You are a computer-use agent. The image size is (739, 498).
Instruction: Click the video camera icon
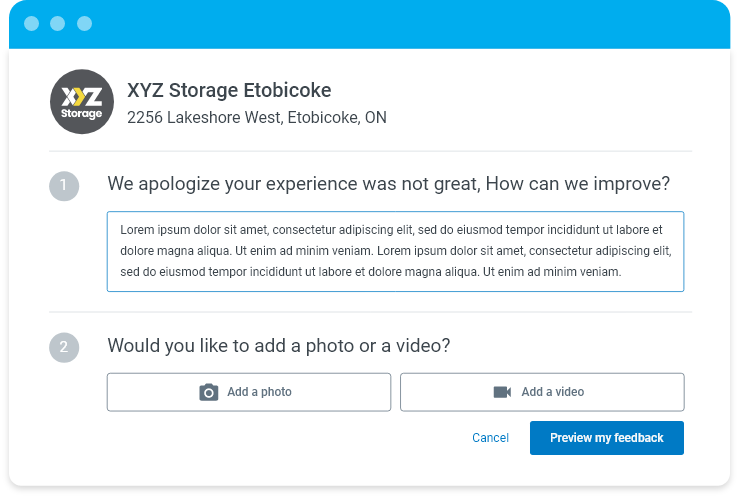click(502, 392)
